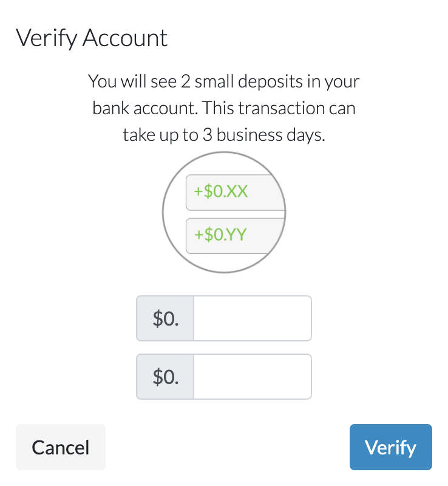Click the instructions about 2 small deposits
The width and height of the screenshot is (448, 486).
pos(224,81)
